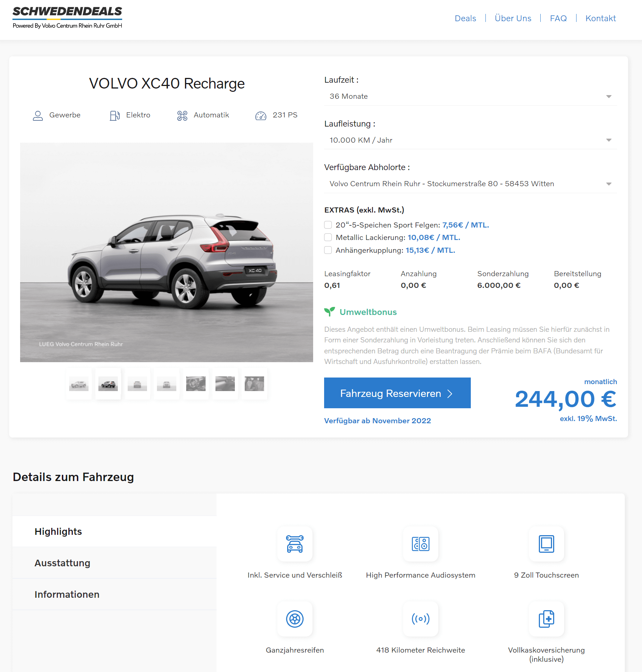Click the Ganzjahresreifen wheel icon
Viewport: 642px width, 672px height.
pyautogui.click(x=294, y=619)
